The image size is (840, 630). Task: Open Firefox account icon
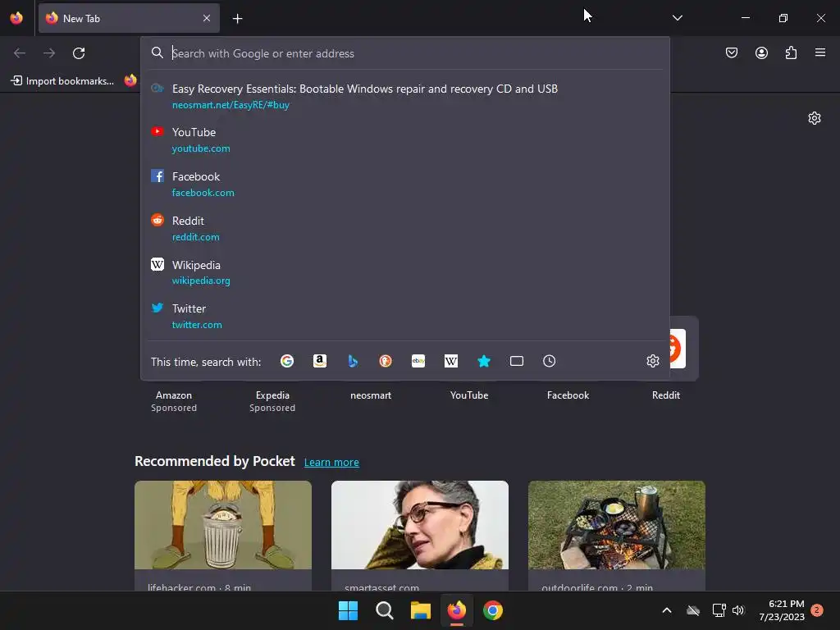point(761,52)
